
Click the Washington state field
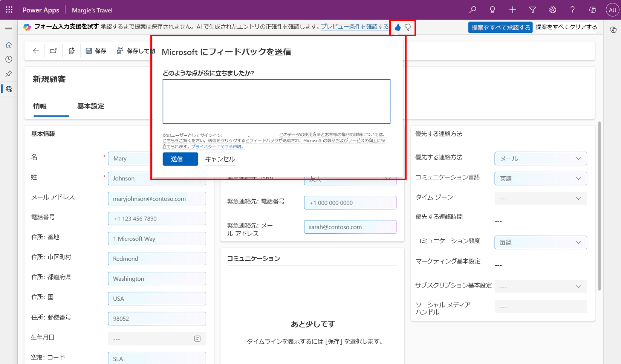pyautogui.click(x=157, y=278)
